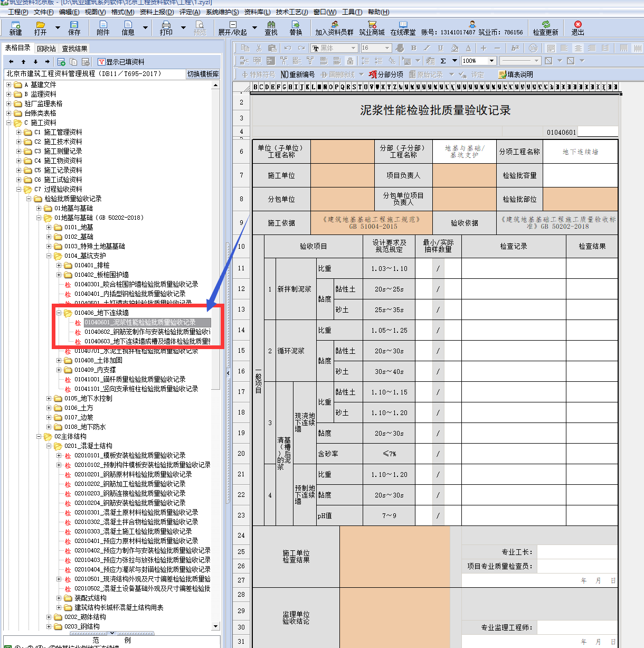
Task: Open the 黑体 font name combo box
Action: pyautogui.click(x=335, y=48)
